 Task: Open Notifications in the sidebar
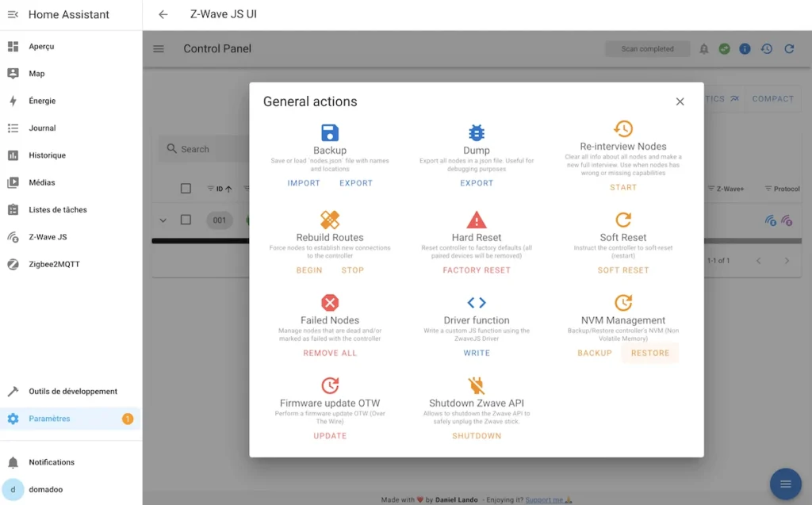click(x=71, y=462)
